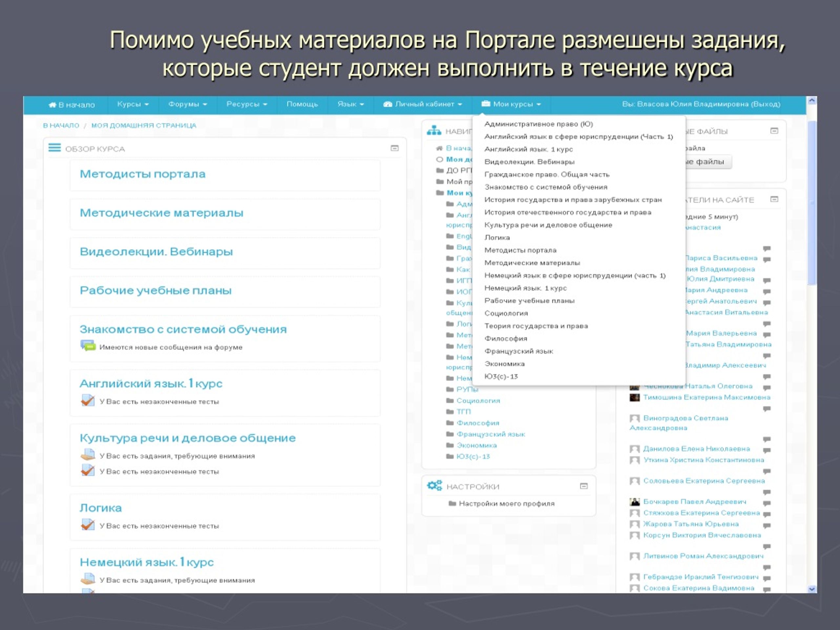The image size is (840, 630).
Task: Click the Навигация block sitemap icon
Action: [x=434, y=131]
